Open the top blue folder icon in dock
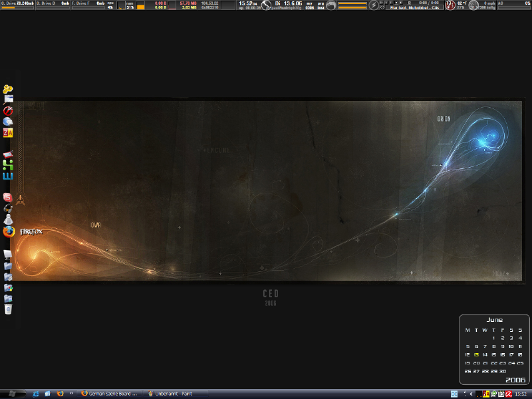The height and width of the screenshot is (399, 532). coord(8,266)
